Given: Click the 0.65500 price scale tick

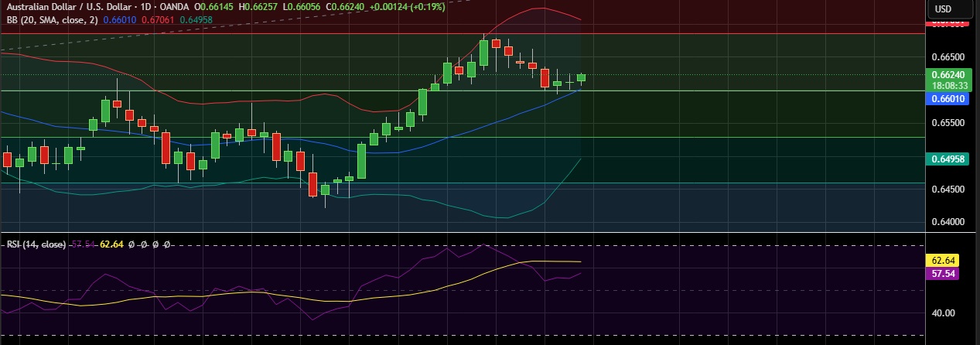Looking at the screenshot, I should pos(947,123).
